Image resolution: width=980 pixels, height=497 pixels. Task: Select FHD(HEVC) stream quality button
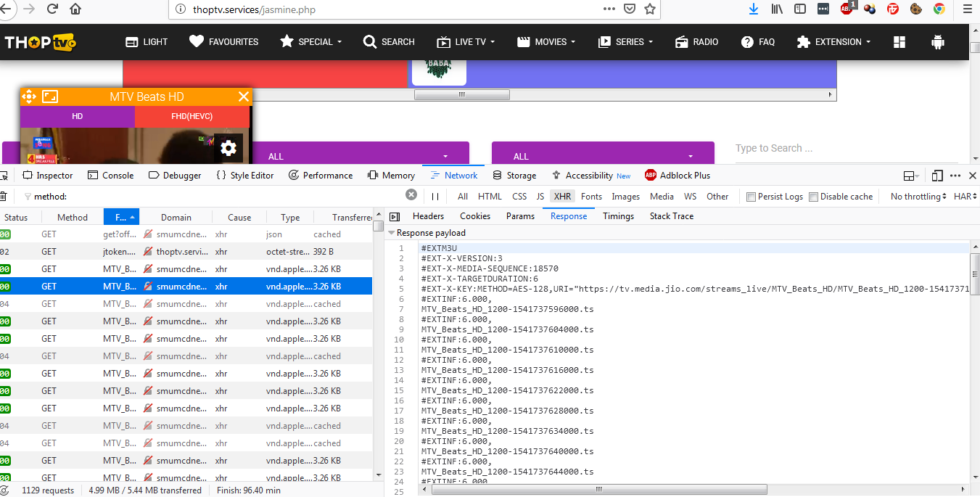tap(192, 116)
